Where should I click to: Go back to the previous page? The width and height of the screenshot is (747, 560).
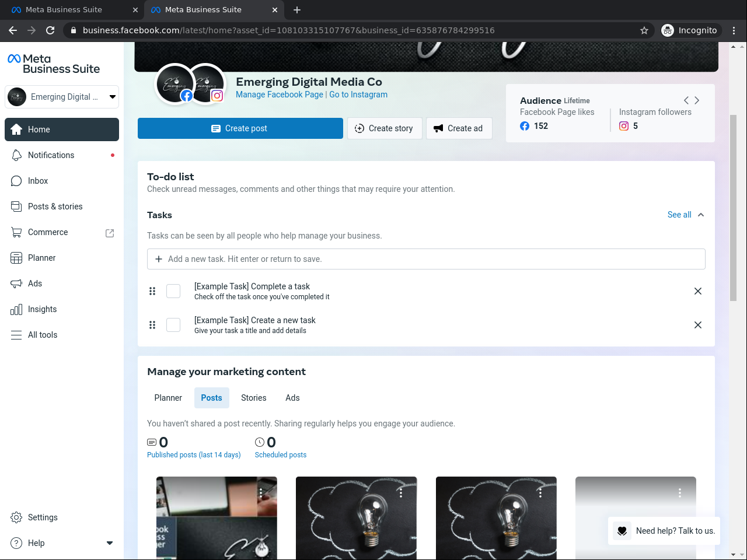click(13, 30)
